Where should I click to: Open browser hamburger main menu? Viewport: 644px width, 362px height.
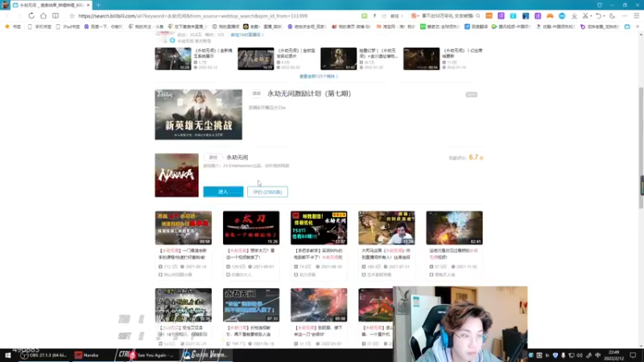[637, 16]
